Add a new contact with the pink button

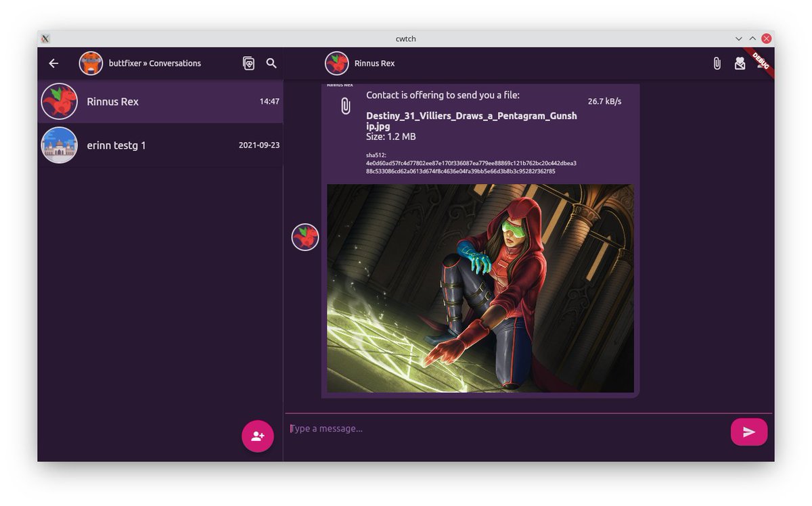click(x=258, y=436)
